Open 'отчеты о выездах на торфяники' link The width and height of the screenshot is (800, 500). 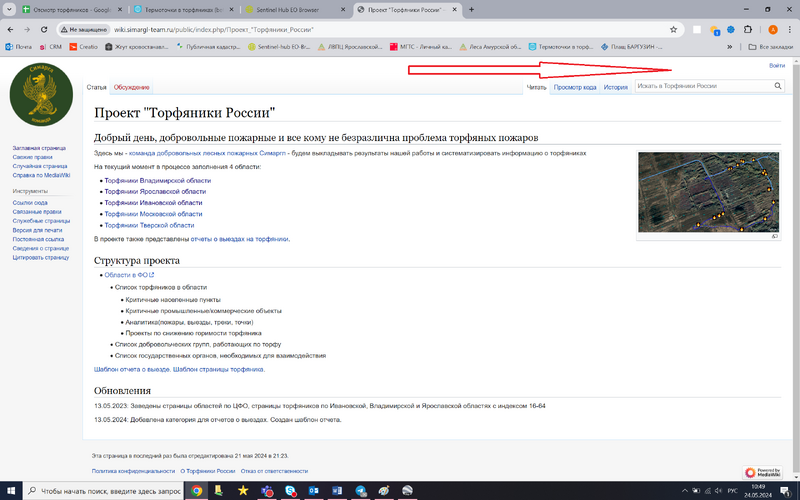239,239
